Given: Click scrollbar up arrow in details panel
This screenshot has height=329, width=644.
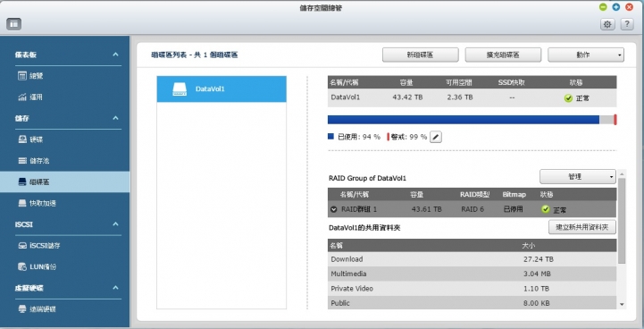Looking at the screenshot, I should click(622, 174).
